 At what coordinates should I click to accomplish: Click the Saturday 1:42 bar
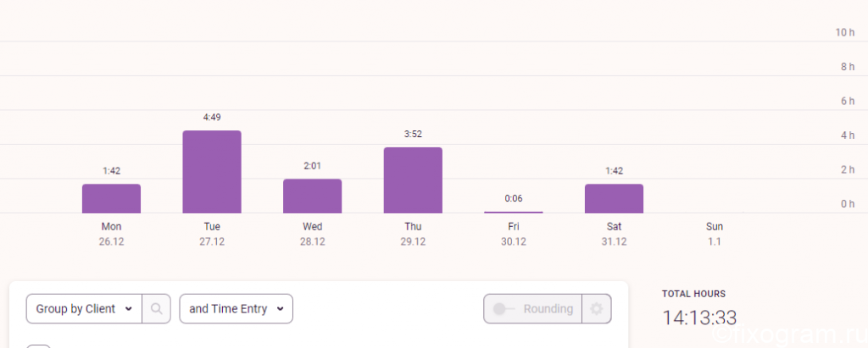point(614,199)
